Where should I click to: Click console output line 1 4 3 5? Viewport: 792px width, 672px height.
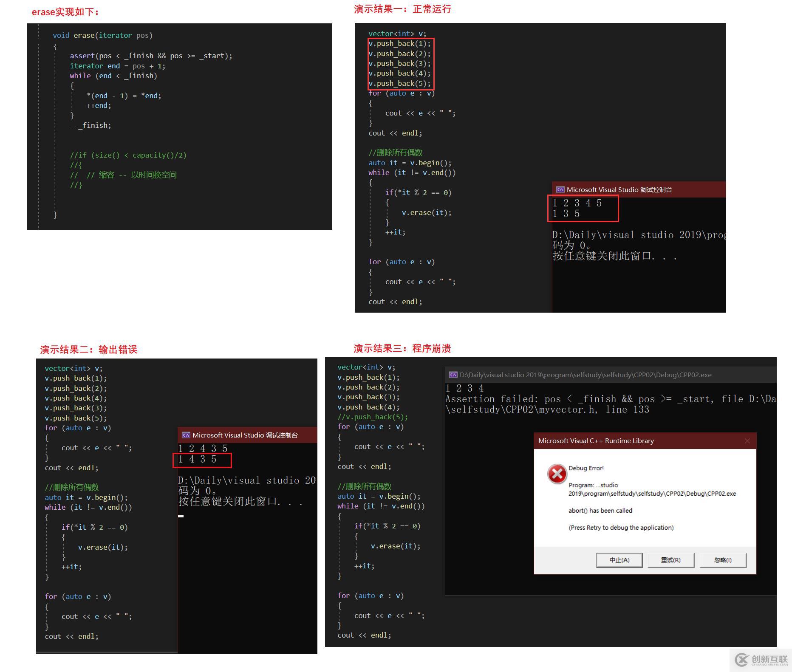click(197, 459)
